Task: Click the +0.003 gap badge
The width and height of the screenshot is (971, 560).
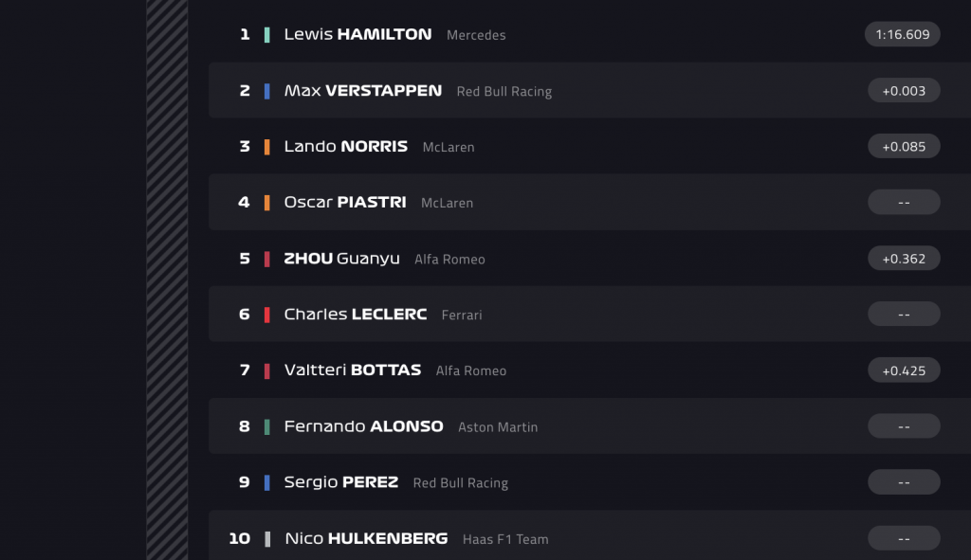Action: pyautogui.click(x=904, y=90)
